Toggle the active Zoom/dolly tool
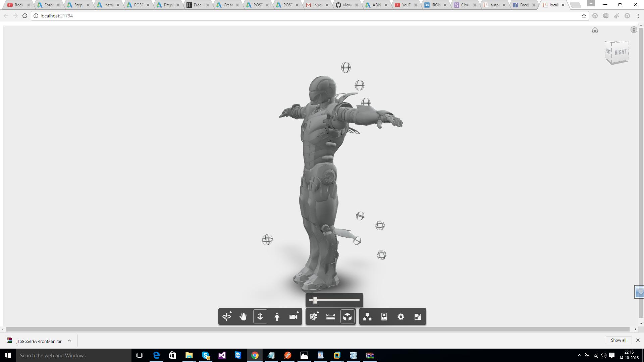This screenshot has width=644, height=362. coord(260,317)
